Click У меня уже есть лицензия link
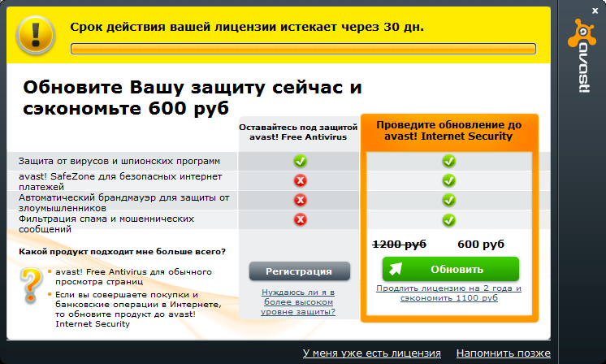 click(372, 353)
